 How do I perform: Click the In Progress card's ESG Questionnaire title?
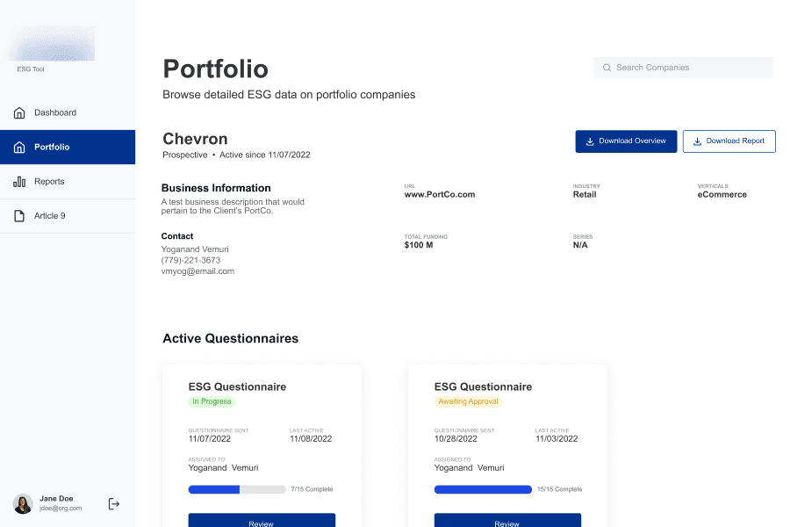(237, 387)
